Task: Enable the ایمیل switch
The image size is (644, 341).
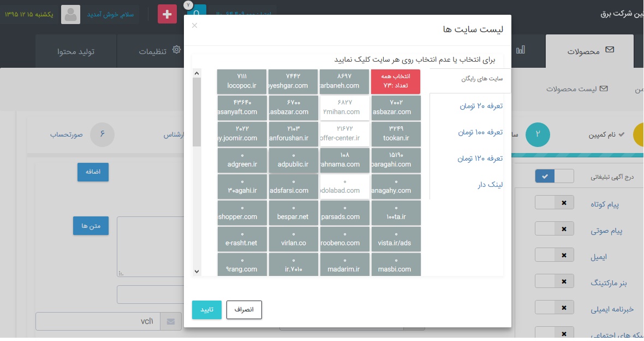Action: tap(554, 255)
